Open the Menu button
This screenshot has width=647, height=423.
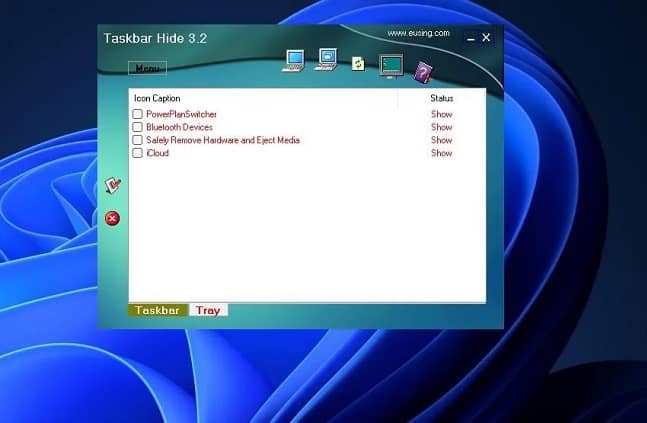point(147,68)
